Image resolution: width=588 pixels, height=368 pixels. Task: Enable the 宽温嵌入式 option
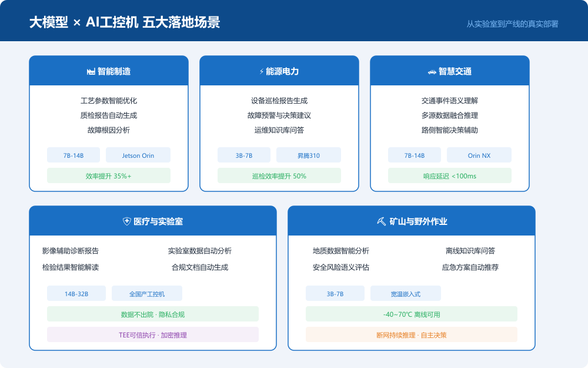[406, 293]
